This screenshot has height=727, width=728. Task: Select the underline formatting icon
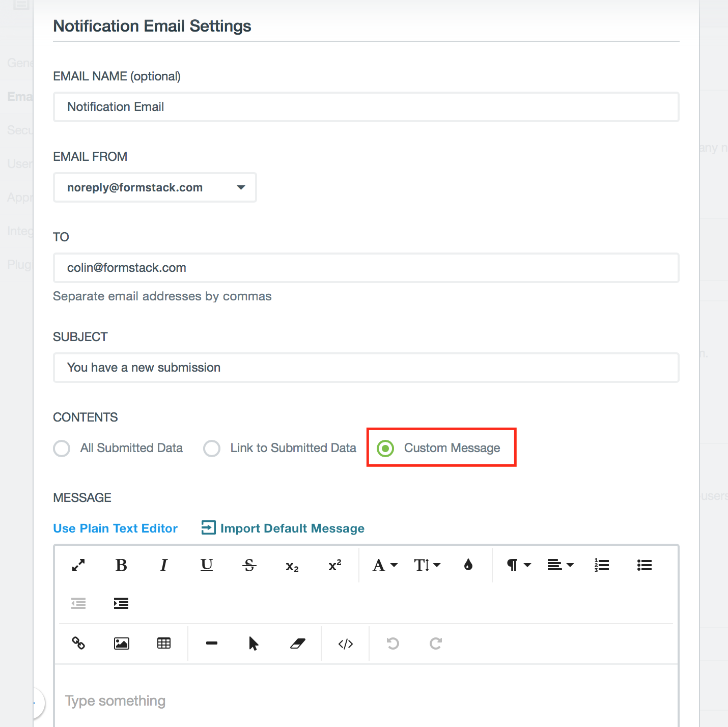[206, 565]
